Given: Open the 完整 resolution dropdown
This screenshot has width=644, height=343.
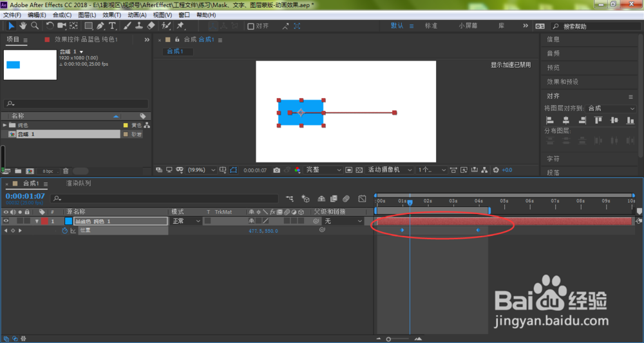Looking at the screenshot, I should pyautogui.click(x=324, y=170).
